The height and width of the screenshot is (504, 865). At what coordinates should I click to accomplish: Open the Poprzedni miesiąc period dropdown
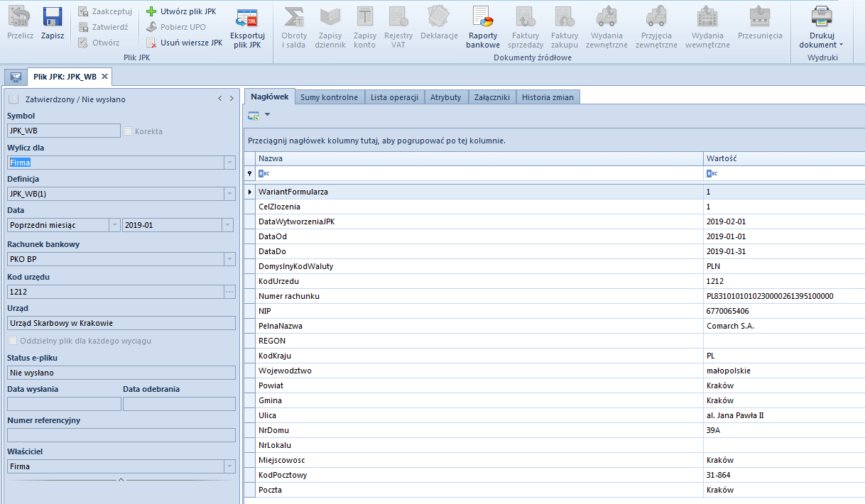[114, 225]
